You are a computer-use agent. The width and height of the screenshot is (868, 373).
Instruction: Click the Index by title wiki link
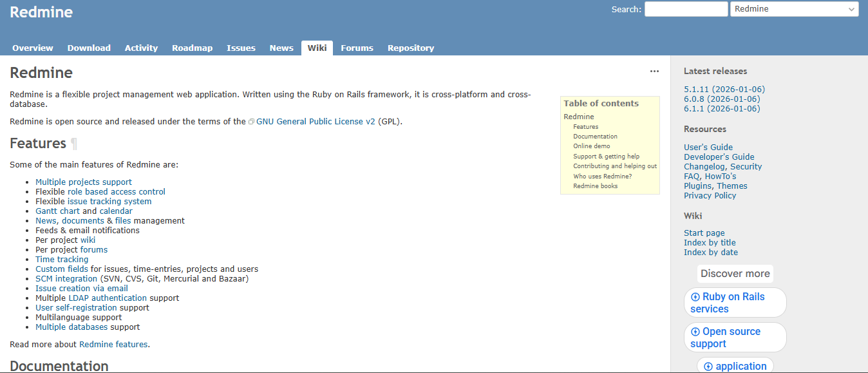tap(709, 243)
